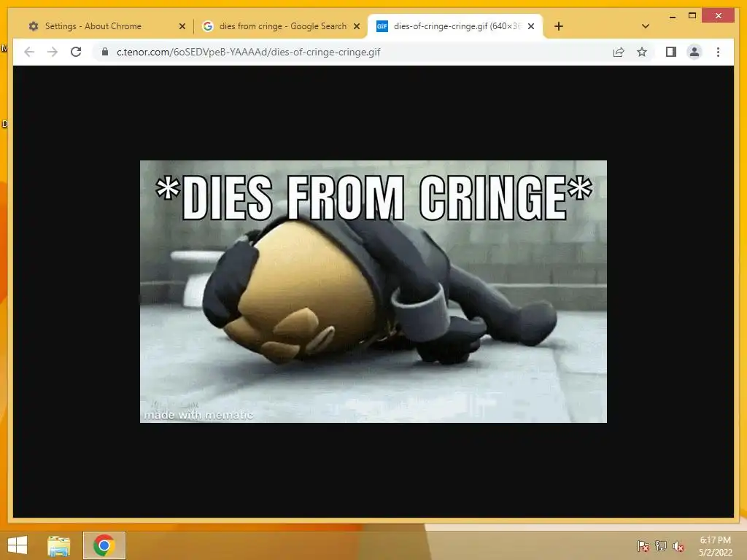Open network status icon in system tray
This screenshot has width=747, height=560.
[661, 546]
